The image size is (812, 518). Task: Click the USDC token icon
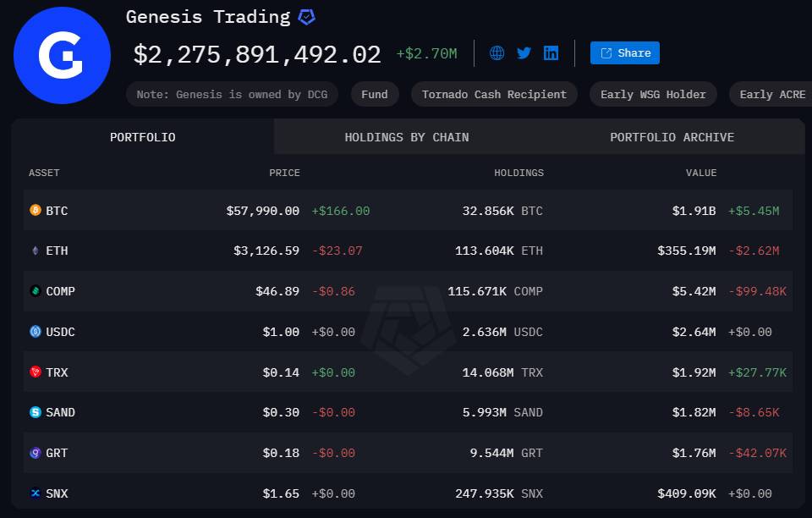pos(36,331)
